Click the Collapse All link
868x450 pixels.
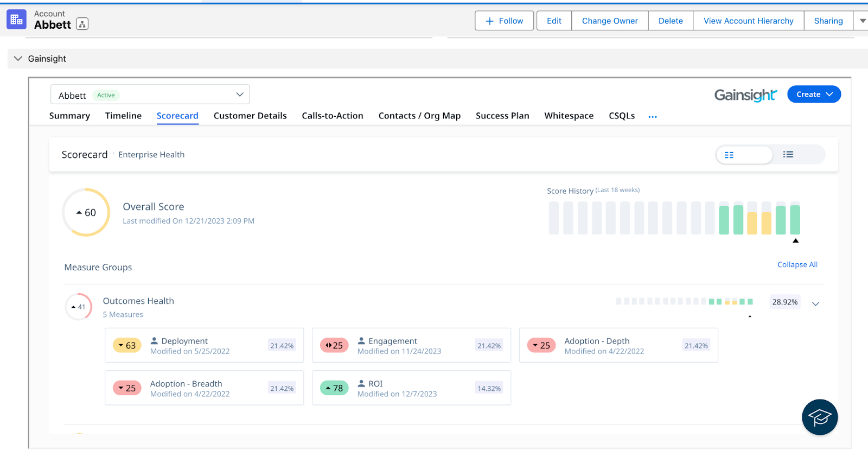(797, 264)
